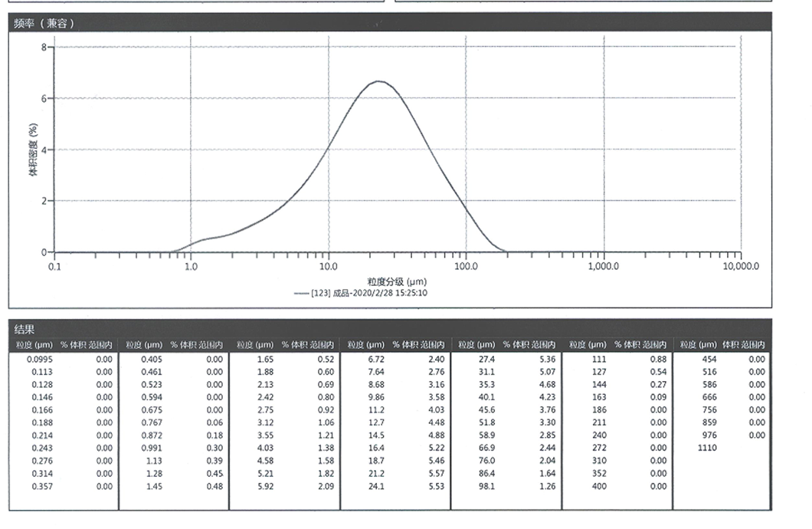812x529 pixels.
Task: Select the 98.1 particle size cell
Action: tap(486, 486)
